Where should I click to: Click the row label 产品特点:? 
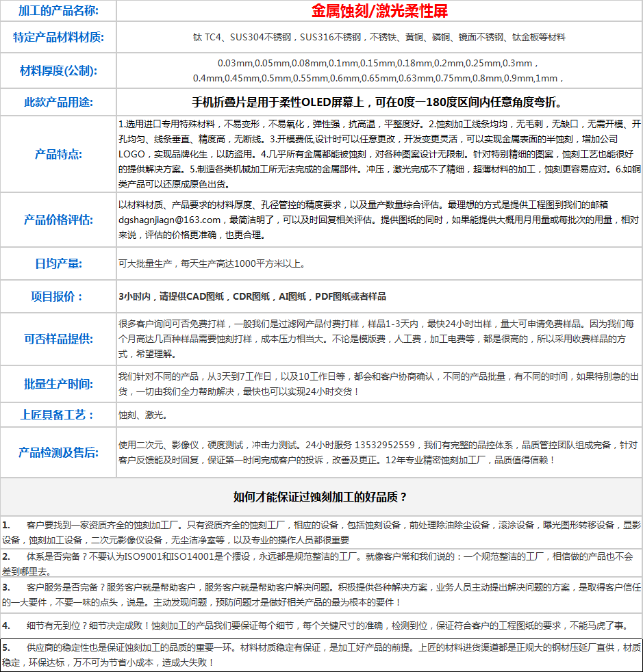(x=58, y=154)
